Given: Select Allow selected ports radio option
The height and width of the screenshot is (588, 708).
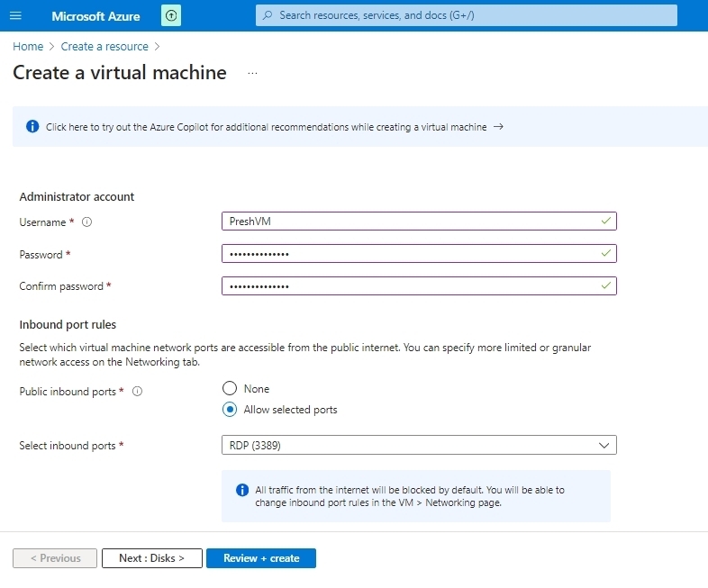Looking at the screenshot, I should (x=229, y=410).
